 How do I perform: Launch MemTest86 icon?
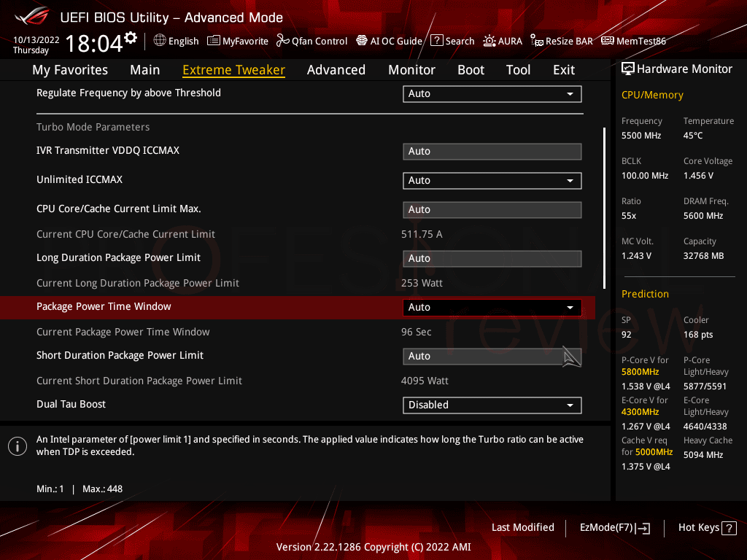pyautogui.click(x=608, y=41)
